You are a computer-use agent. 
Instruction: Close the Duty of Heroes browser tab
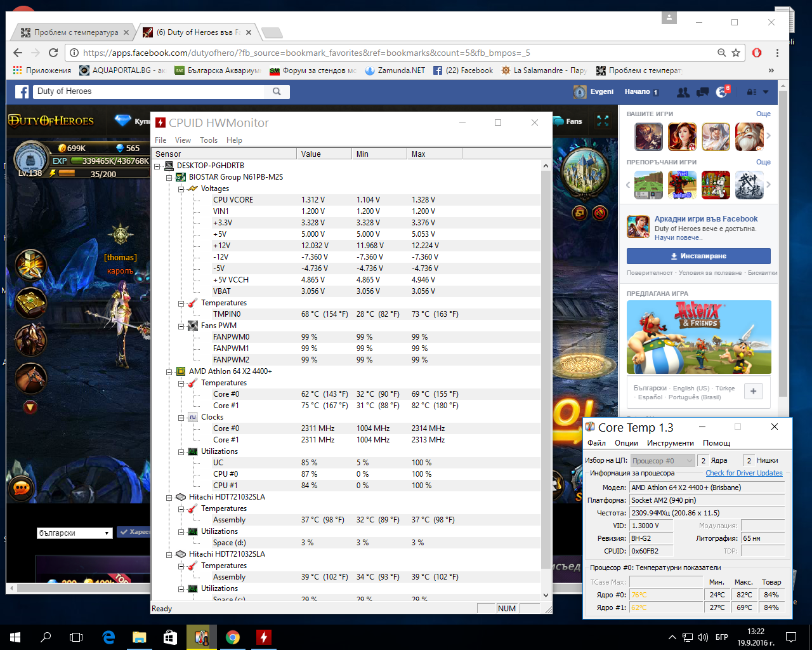pyautogui.click(x=249, y=32)
